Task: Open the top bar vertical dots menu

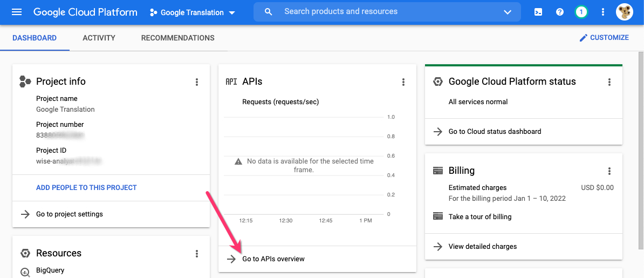Action: click(x=603, y=12)
